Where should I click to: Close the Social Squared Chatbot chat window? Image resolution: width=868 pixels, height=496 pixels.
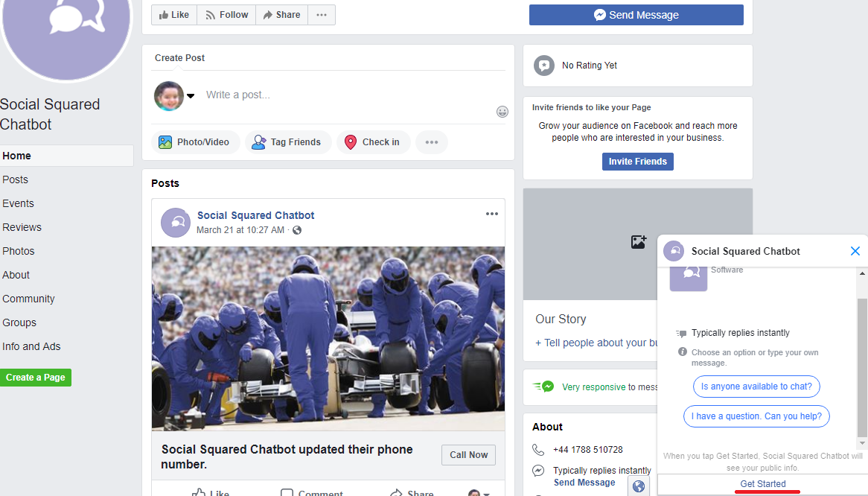[855, 251]
